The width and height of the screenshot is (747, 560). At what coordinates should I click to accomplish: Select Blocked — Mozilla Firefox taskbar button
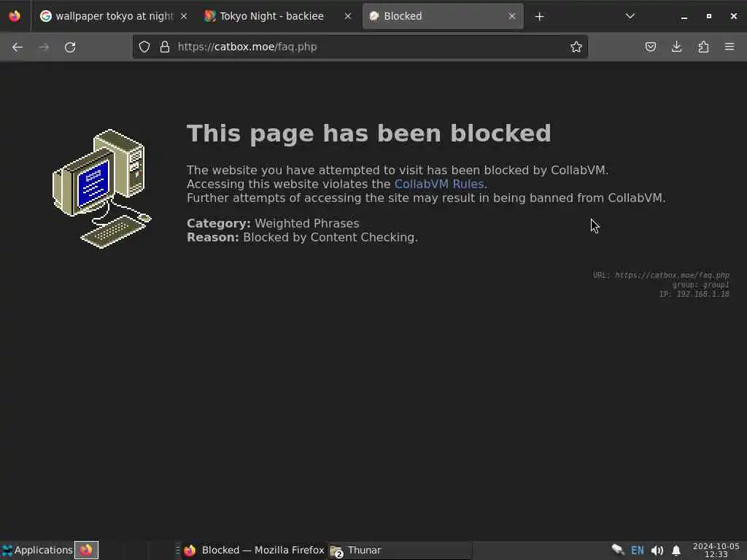pos(254,550)
